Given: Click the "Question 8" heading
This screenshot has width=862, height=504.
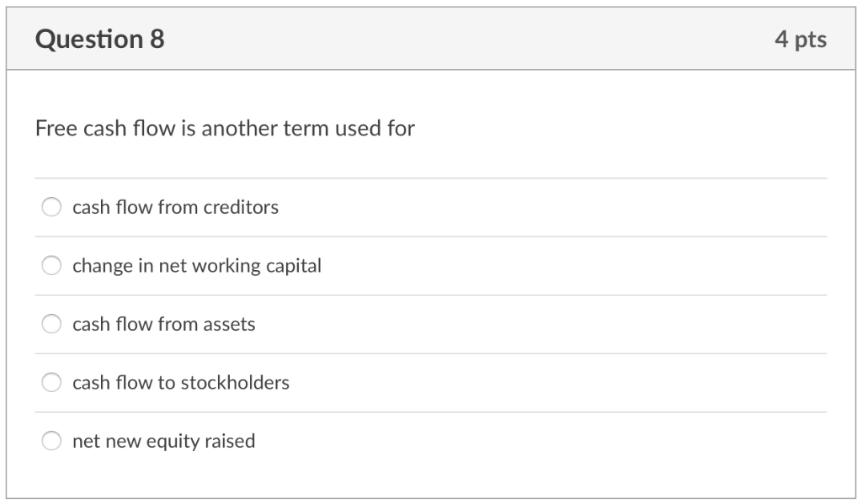Looking at the screenshot, I should tap(99, 40).
